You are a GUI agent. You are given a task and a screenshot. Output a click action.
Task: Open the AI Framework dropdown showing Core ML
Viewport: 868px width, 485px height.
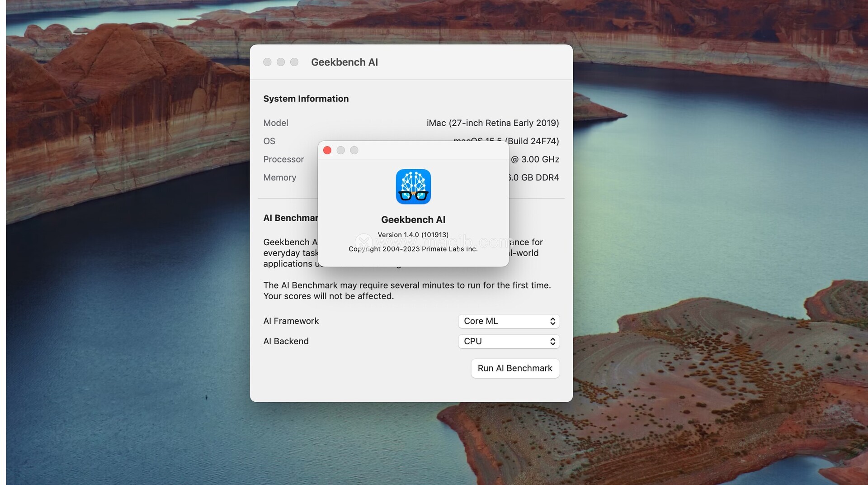point(509,321)
